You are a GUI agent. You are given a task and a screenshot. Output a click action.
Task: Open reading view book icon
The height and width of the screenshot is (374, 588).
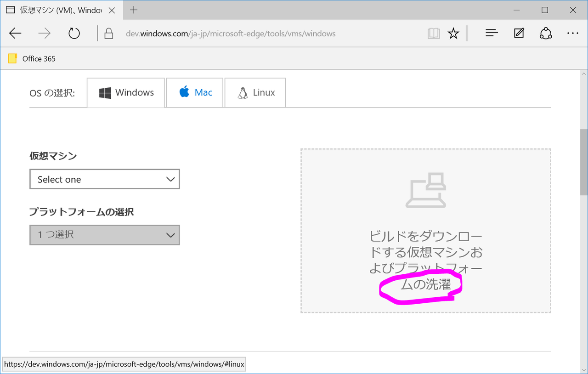(434, 33)
